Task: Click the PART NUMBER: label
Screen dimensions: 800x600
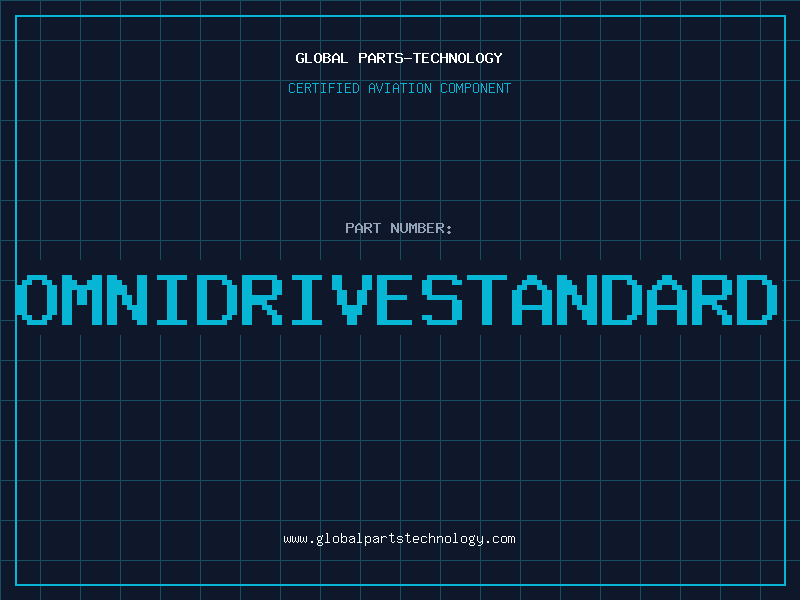Action: (x=399, y=228)
